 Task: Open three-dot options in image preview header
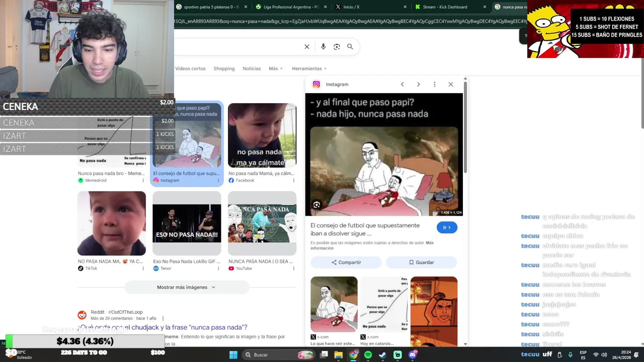(x=434, y=84)
